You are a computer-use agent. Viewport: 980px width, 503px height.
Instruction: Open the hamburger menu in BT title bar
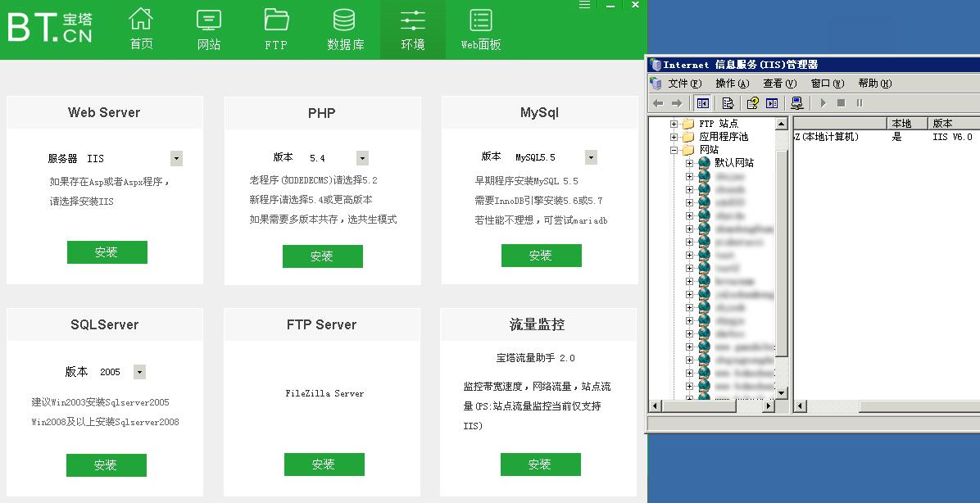584,5
